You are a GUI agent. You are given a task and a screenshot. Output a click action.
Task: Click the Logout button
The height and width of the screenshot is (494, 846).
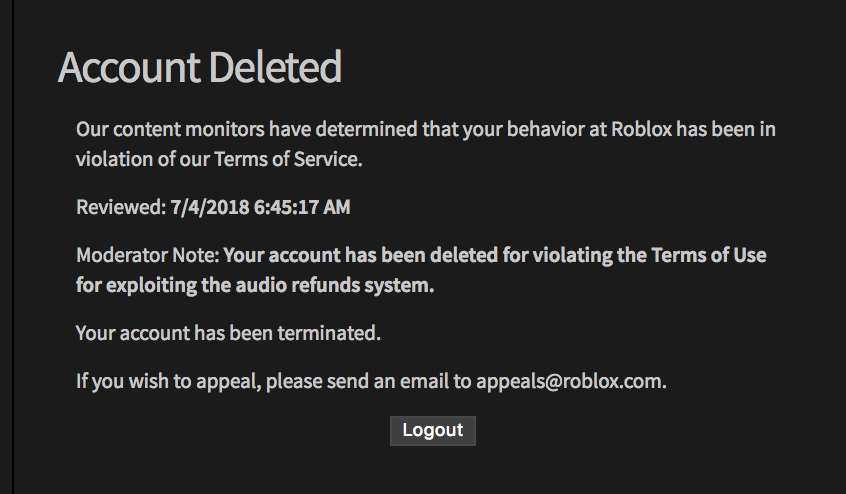coord(432,430)
